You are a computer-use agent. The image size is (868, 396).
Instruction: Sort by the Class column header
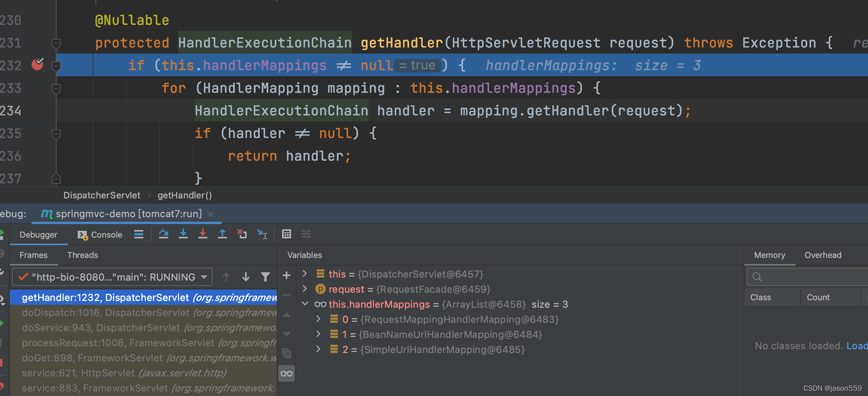772,297
